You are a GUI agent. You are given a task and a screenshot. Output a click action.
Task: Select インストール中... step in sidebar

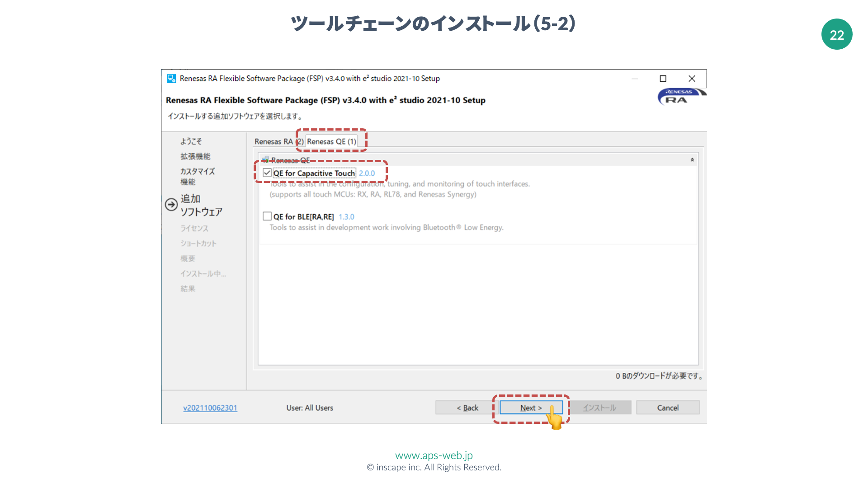(203, 274)
